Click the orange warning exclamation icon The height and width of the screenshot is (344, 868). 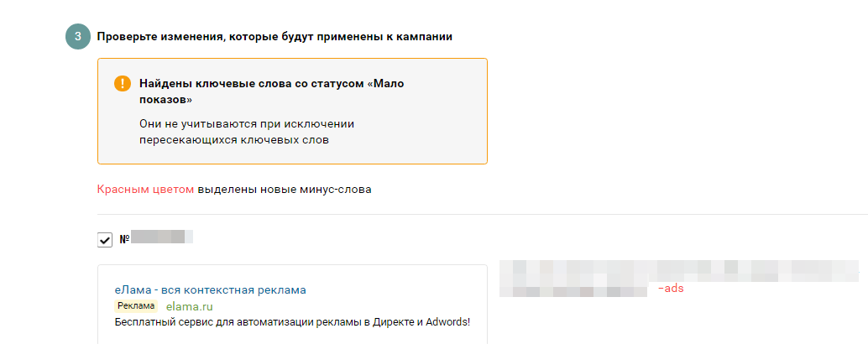(x=123, y=84)
